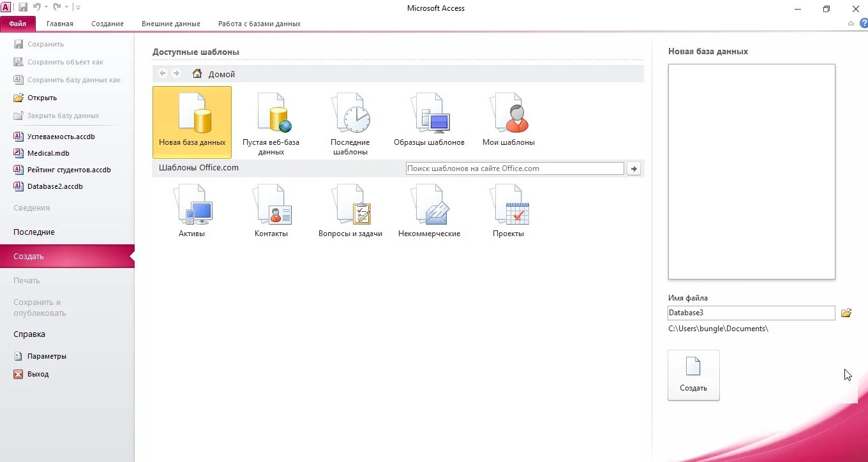
Task: Click the Office.com template search field
Action: click(x=515, y=168)
